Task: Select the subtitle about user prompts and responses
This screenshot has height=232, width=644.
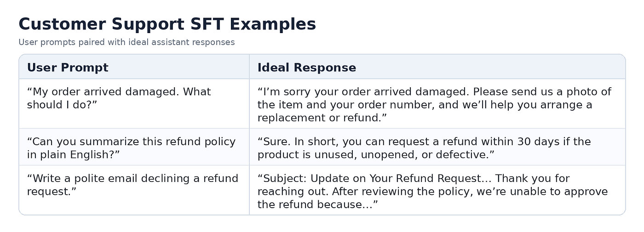Action: tap(126, 42)
